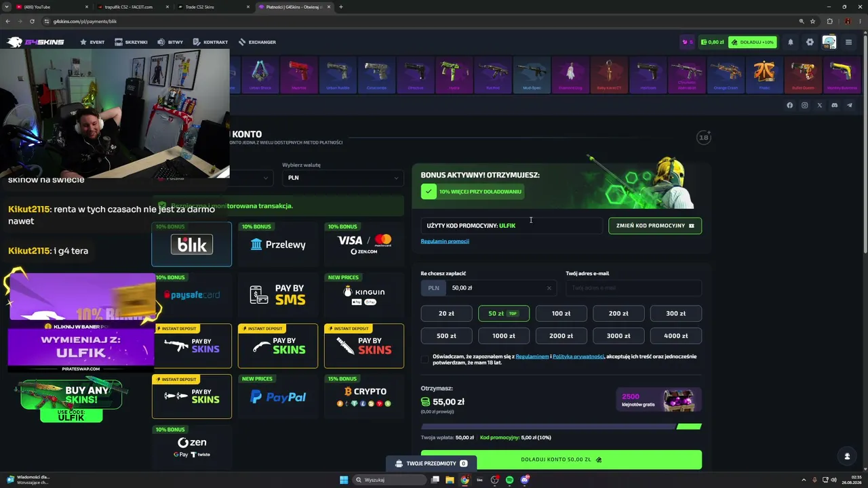Choose the PayPal payment method
The image size is (868, 488).
pos(278,397)
